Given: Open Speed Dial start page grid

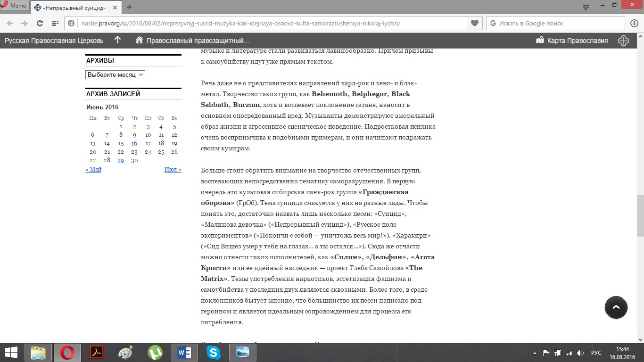Looking at the screenshot, I should (55, 23).
